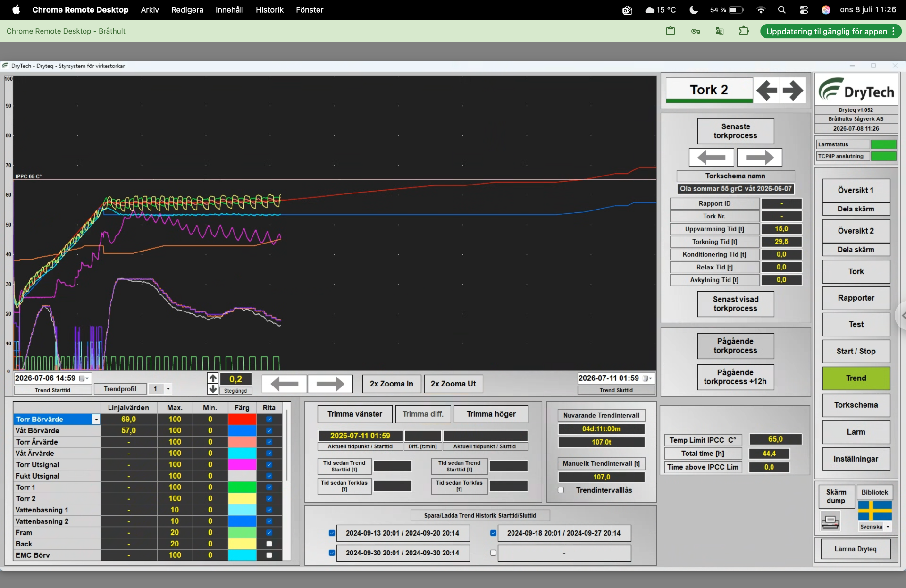This screenshot has height=588, width=906.
Task: Open the Fönster menu
Action: pos(310,9)
